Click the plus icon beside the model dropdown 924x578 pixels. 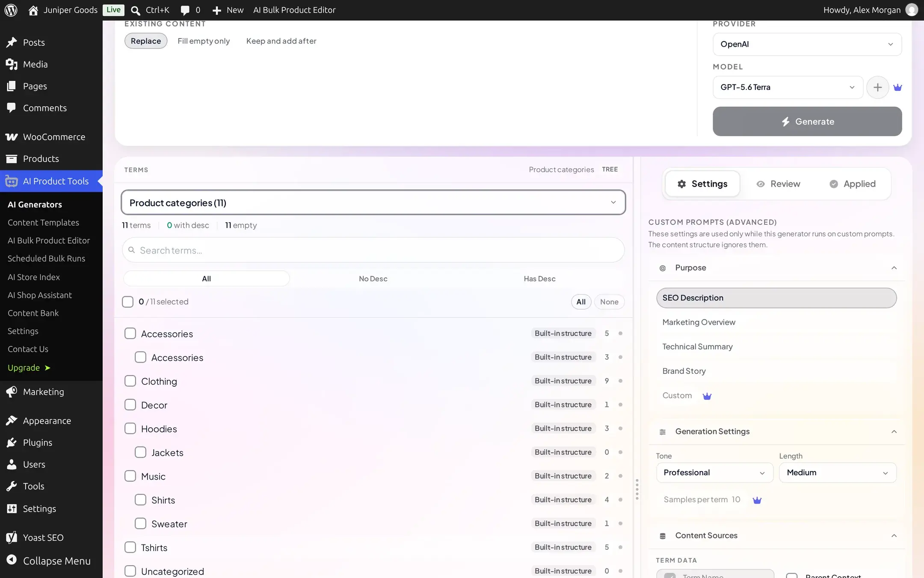click(x=877, y=87)
